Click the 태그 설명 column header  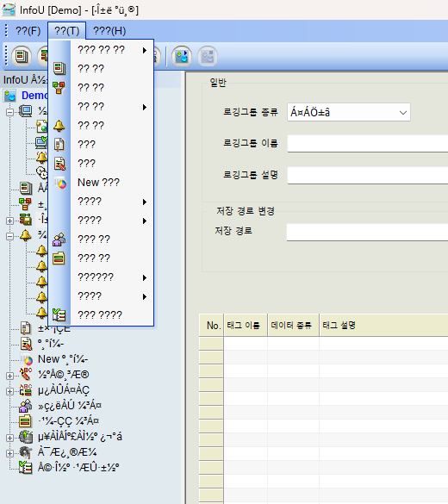383,326
